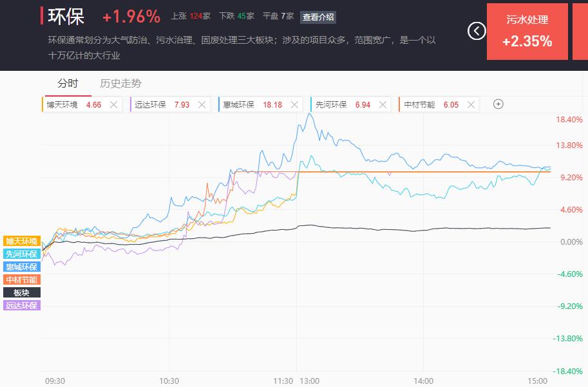Close the 惠城环保 comparison chip

[295, 104]
